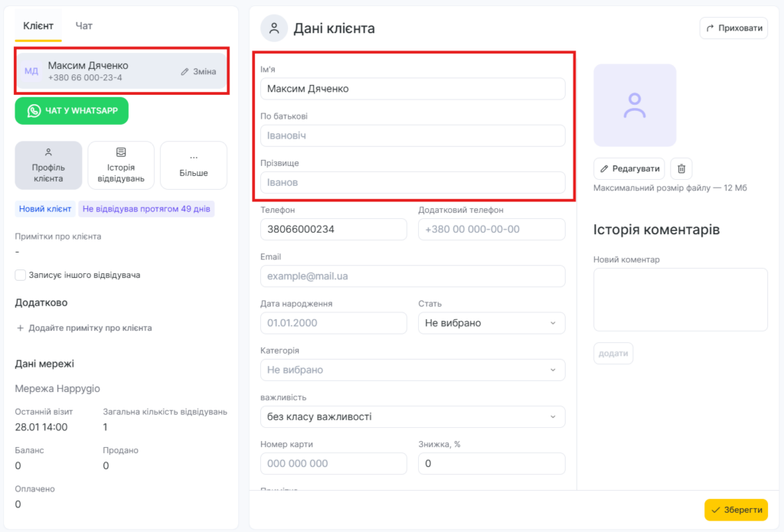Switch to the Чат tab
Viewport: 784px width, 532px height.
[84, 26]
